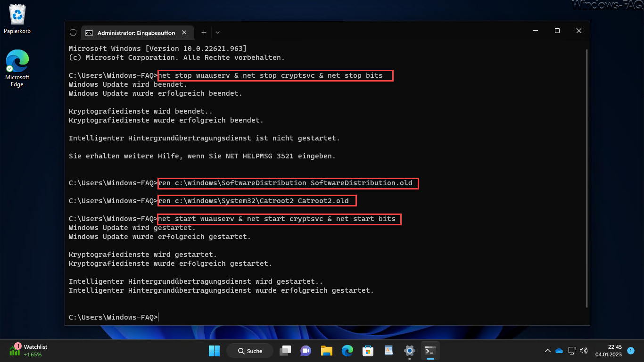Maximize the terminal window
This screenshot has width=644, height=362.
coord(557,31)
